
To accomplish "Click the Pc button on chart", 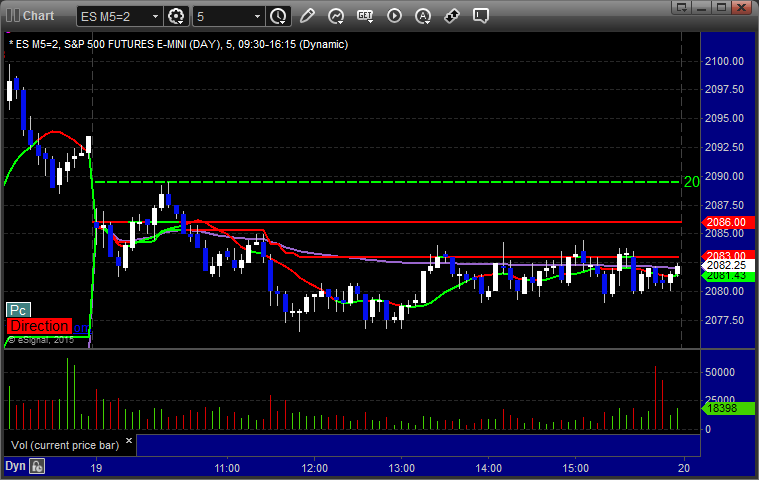I will coord(18,310).
